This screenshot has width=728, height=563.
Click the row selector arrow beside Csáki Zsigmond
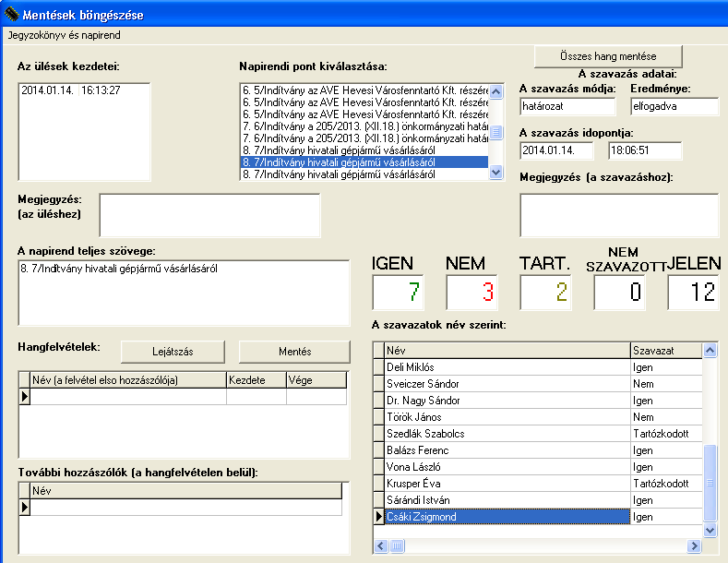(379, 517)
